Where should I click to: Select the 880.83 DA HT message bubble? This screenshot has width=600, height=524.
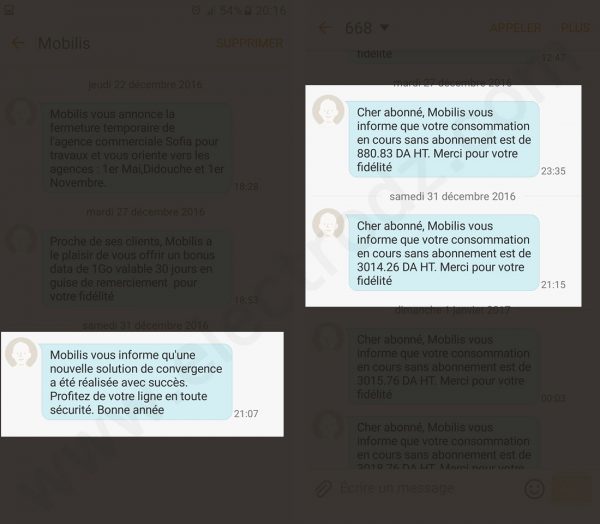[x=444, y=139]
